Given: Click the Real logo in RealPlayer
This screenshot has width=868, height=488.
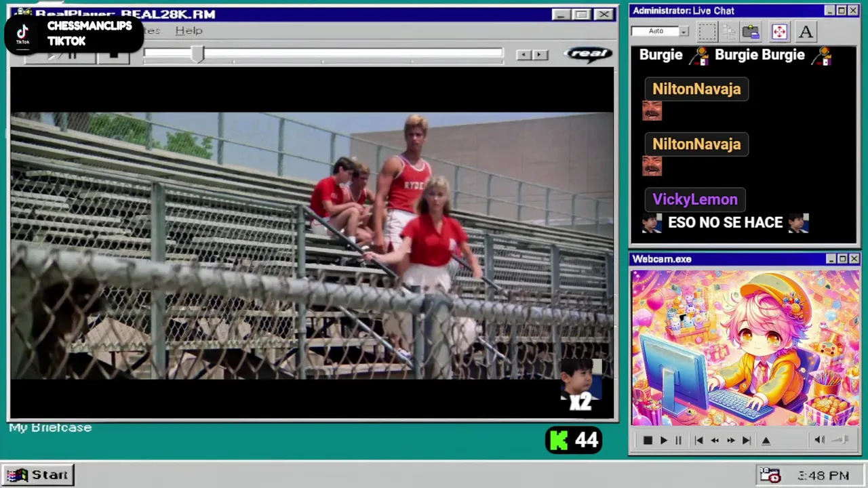Looking at the screenshot, I should pos(588,54).
